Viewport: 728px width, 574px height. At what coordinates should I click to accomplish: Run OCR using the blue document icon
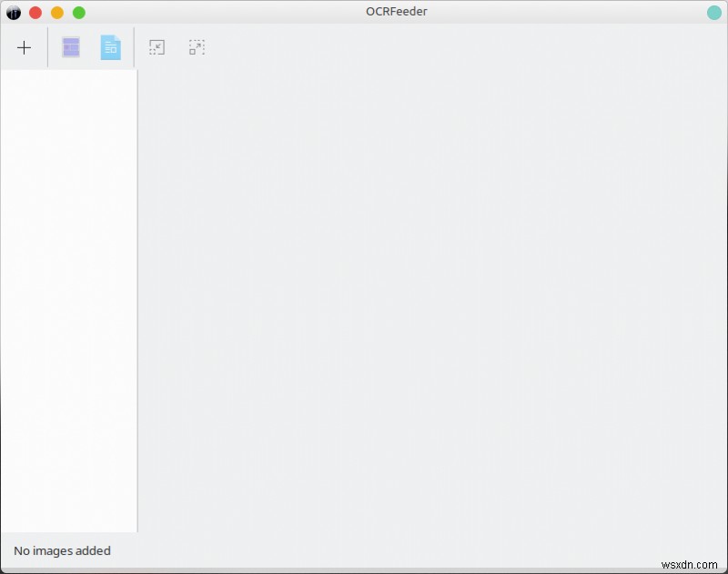110,47
